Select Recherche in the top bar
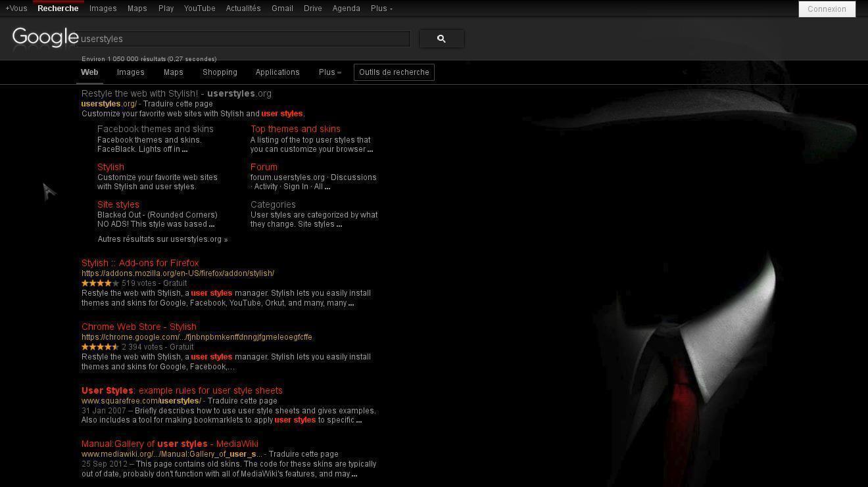This screenshot has height=487, width=868. click(x=58, y=9)
